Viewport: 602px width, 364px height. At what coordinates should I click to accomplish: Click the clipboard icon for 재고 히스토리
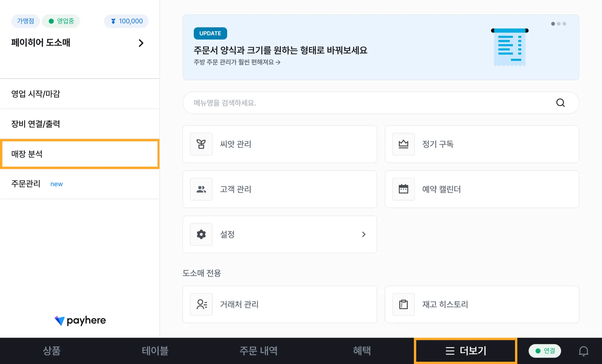point(403,304)
